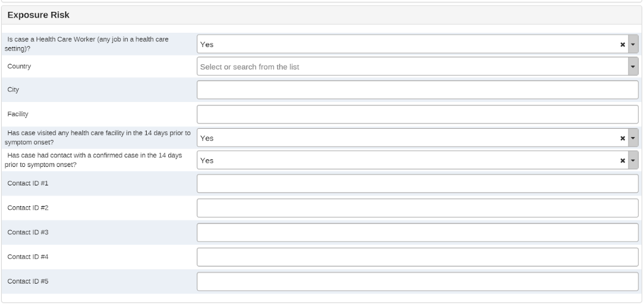Open the Health Care Worker dropdown arrow
644x304 pixels.
pos(633,44)
